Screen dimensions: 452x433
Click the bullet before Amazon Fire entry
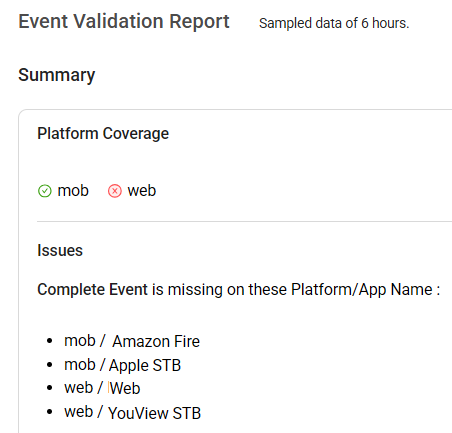50,341
